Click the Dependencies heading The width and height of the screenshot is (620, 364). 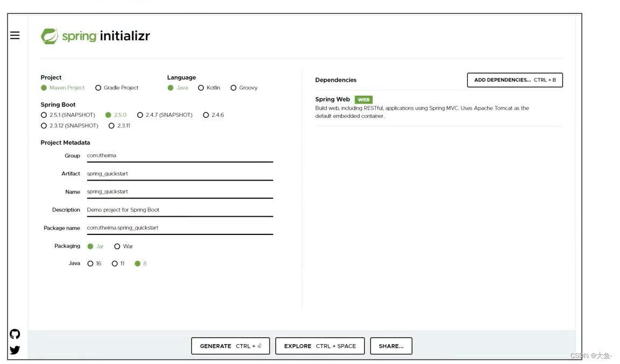336,80
